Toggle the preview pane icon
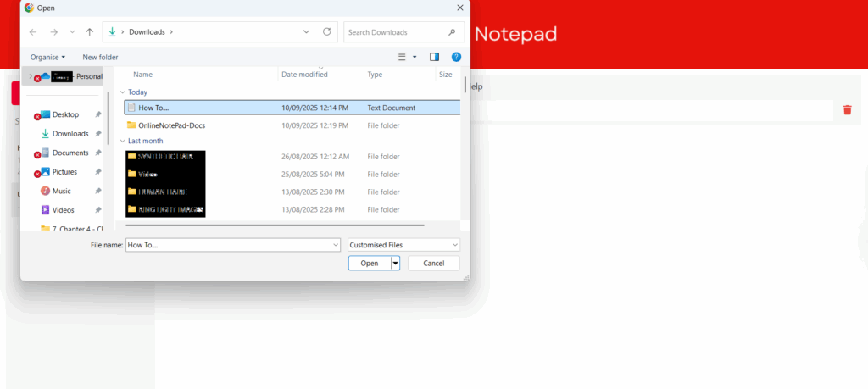The width and height of the screenshot is (868, 389). tap(435, 57)
